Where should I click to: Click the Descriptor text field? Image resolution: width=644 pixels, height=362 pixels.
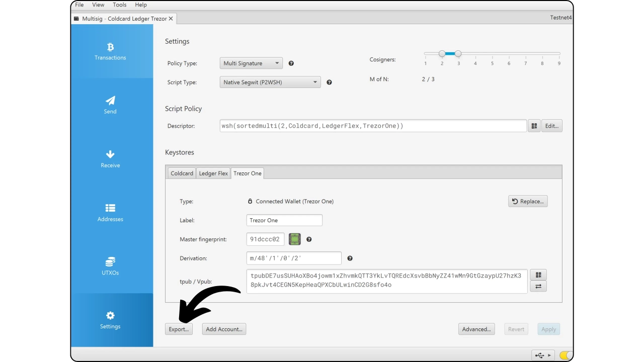[x=373, y=126]
